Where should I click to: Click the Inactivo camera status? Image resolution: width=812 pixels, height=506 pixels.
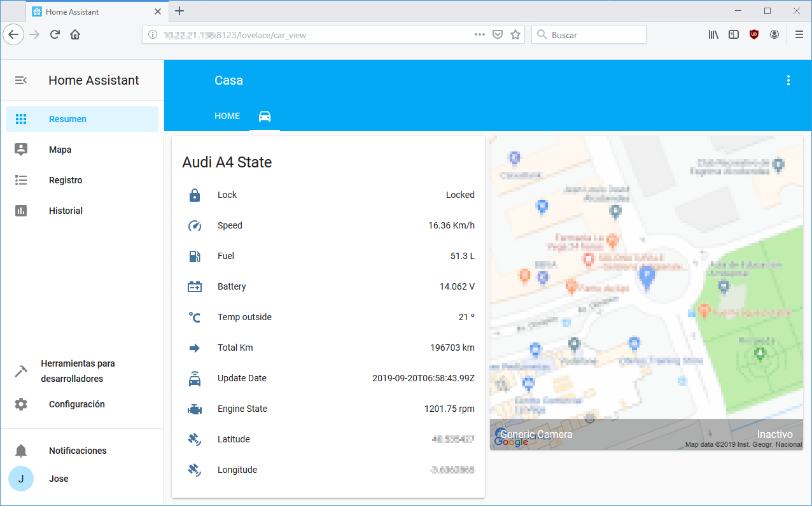[x=774, y=434]
